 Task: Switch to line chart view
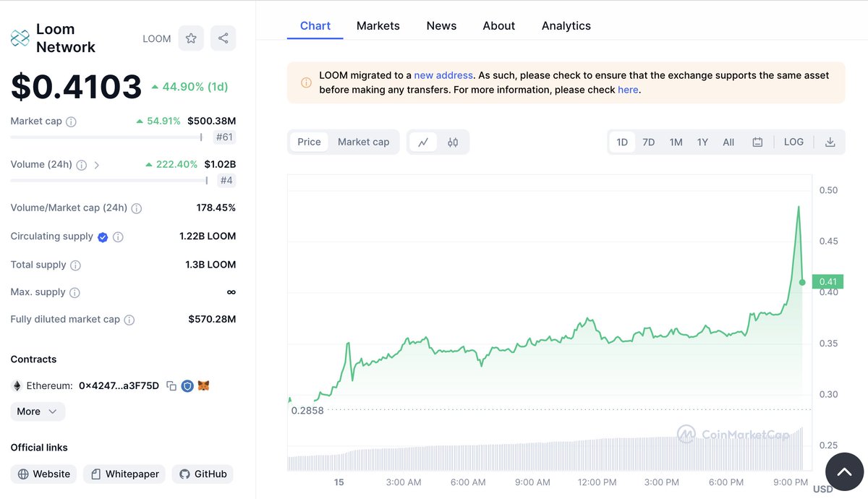tap(423, 142)
